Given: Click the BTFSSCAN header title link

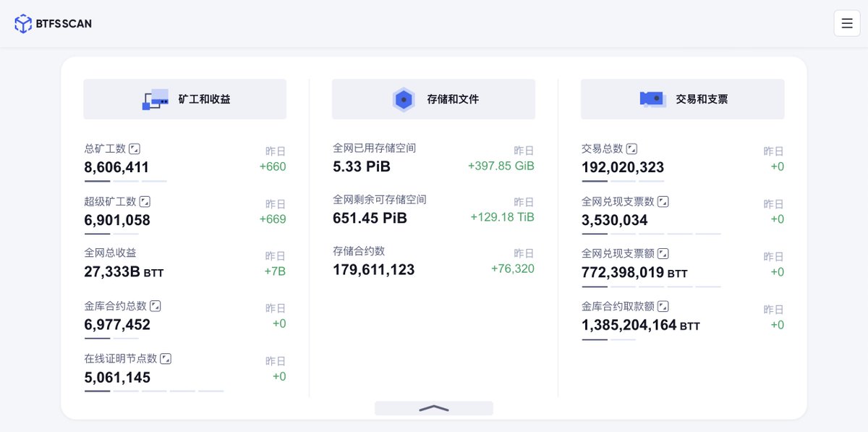Looking at the screenshot, I should (x=64, y=22).
